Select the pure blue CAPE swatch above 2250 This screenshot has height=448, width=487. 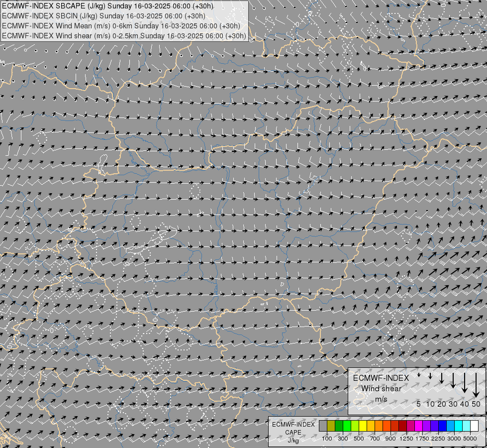click(443, 426)
